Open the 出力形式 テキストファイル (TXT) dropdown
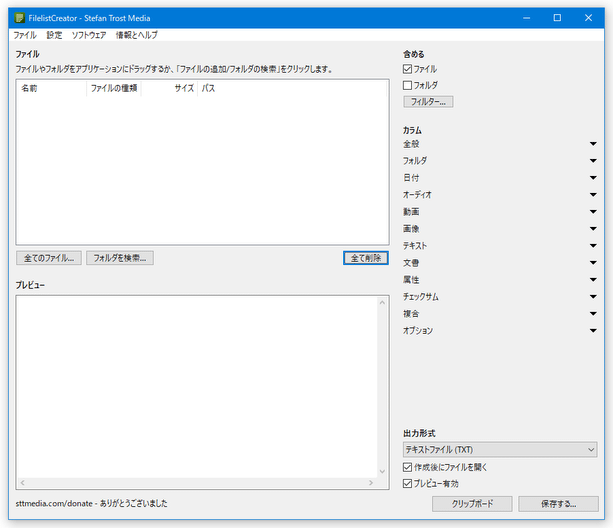 500,450
